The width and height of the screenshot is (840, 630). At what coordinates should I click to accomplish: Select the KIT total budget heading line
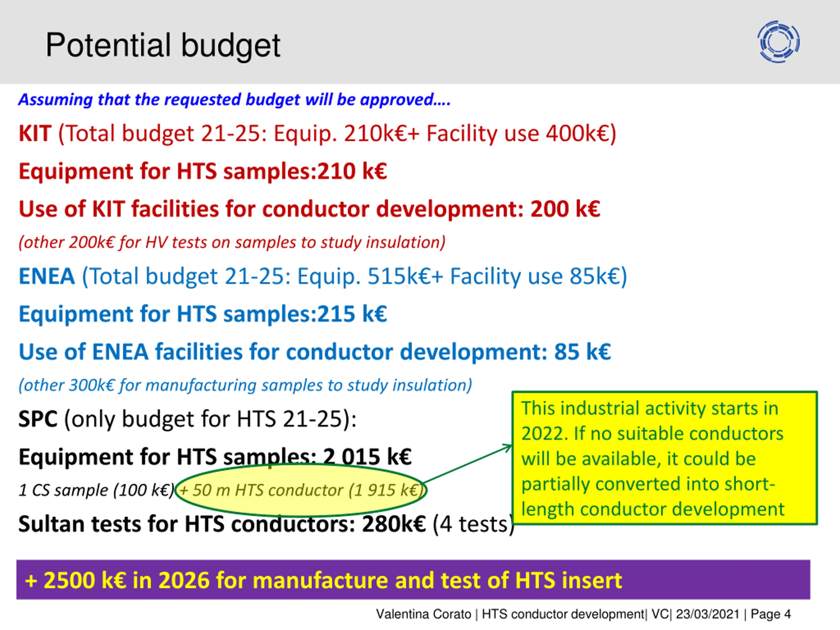click(317, 134)
